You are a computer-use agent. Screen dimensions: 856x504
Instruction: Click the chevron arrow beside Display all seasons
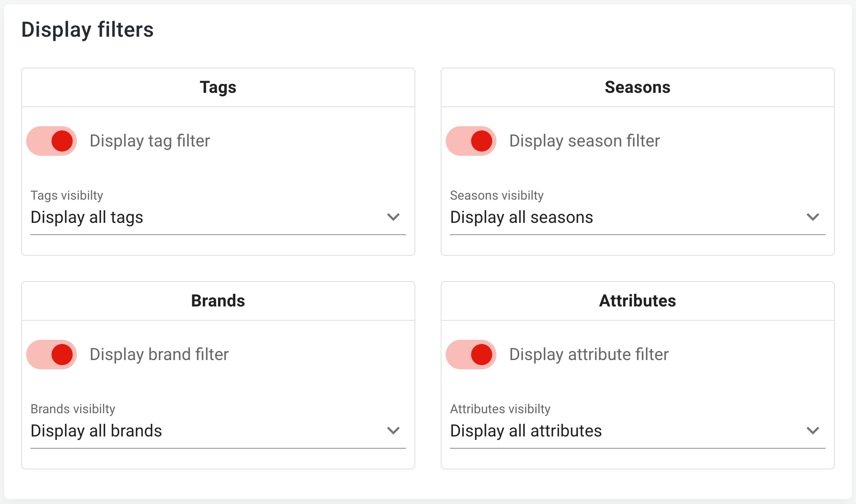coord(812,217)
